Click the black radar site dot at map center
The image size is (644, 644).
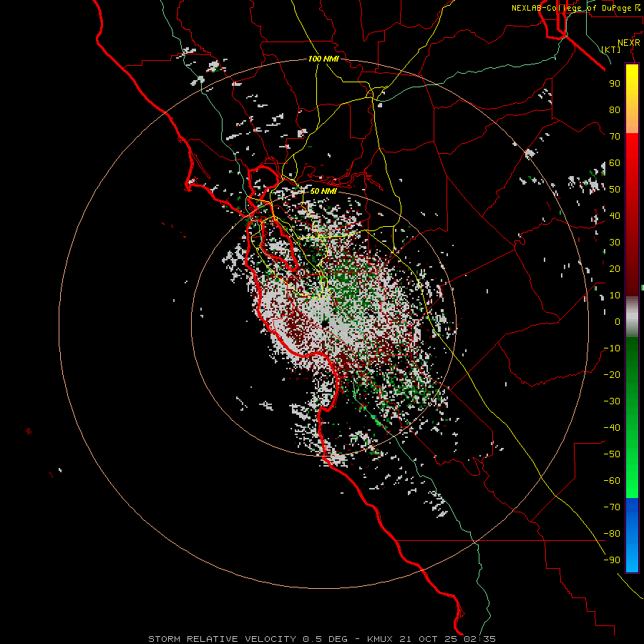(325, 323)
